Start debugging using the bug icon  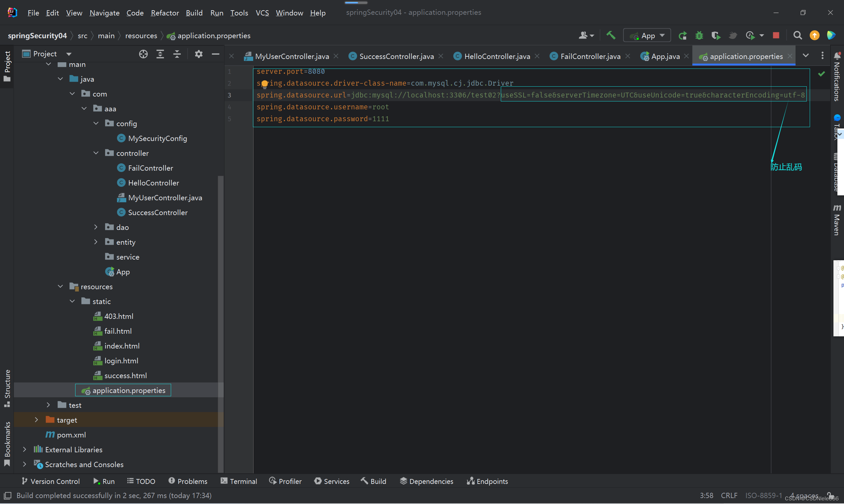699,35
